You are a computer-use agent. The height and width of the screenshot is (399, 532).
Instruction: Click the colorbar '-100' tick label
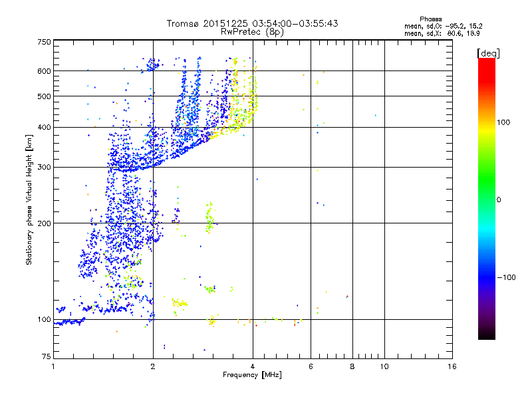(506, 277)
